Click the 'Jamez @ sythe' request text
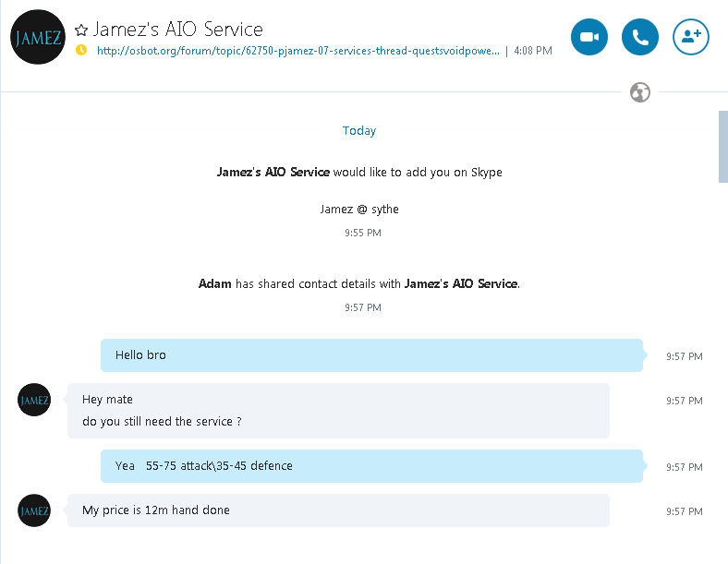This screenshot has height=564, width=728. 359,210
